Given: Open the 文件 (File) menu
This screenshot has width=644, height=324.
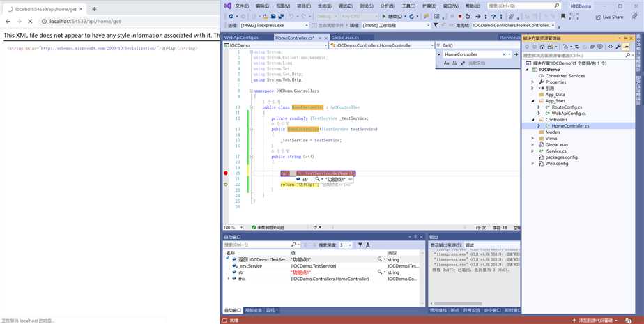Looking at the screenshot, I should coord(241,6).
